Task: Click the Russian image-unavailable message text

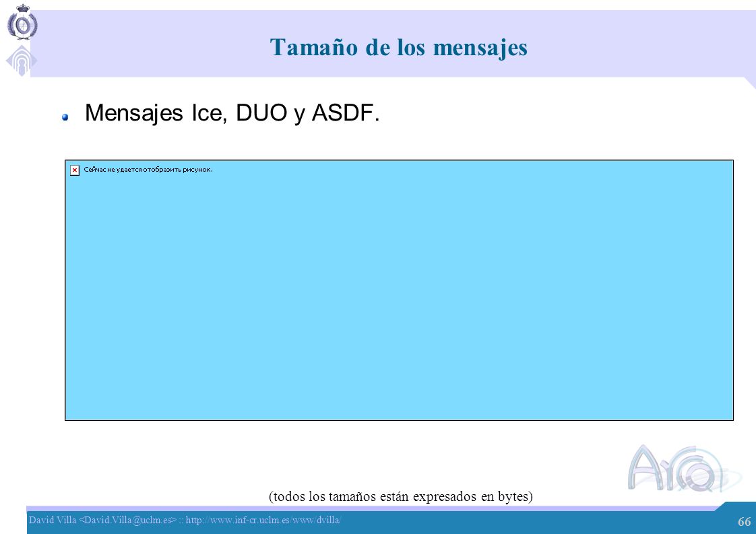Action: pyautogui.click(x=148, y=170)
